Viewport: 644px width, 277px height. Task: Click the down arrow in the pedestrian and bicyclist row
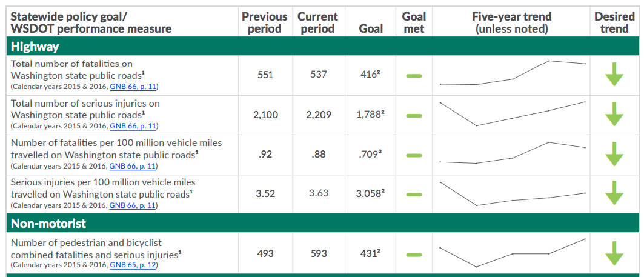[614, 253]
